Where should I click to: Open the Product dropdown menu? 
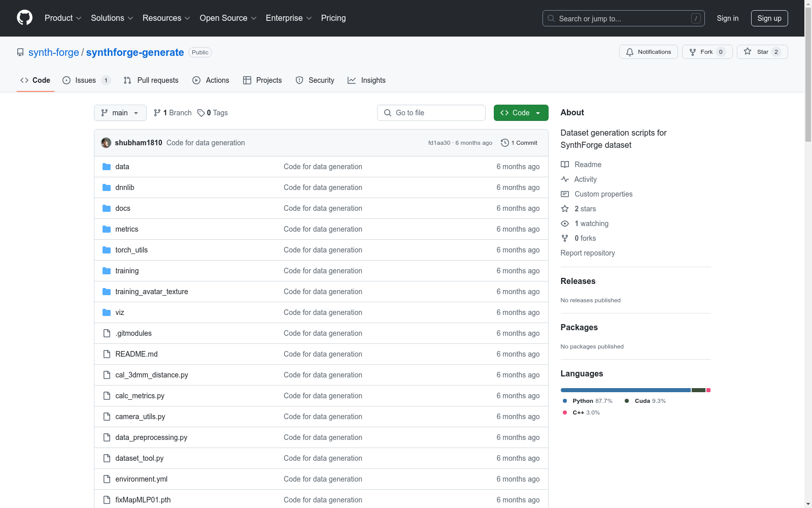click(x=63, y=18)
